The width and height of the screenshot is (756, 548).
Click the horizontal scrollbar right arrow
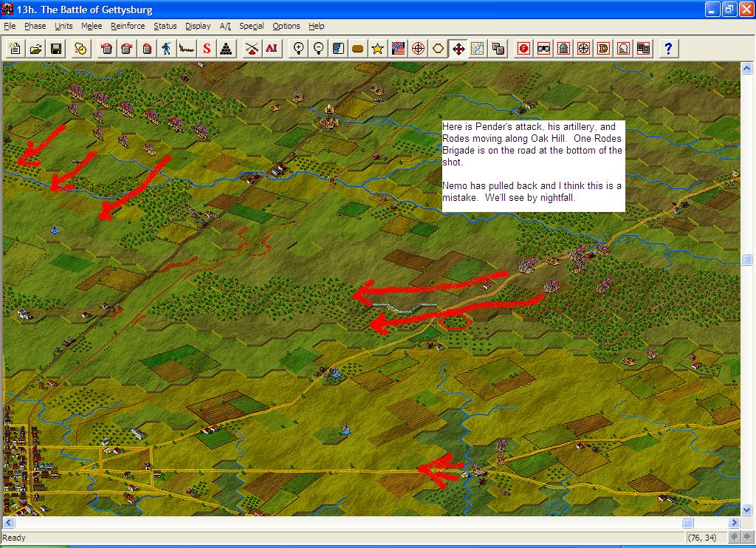[x=734, y=522]
